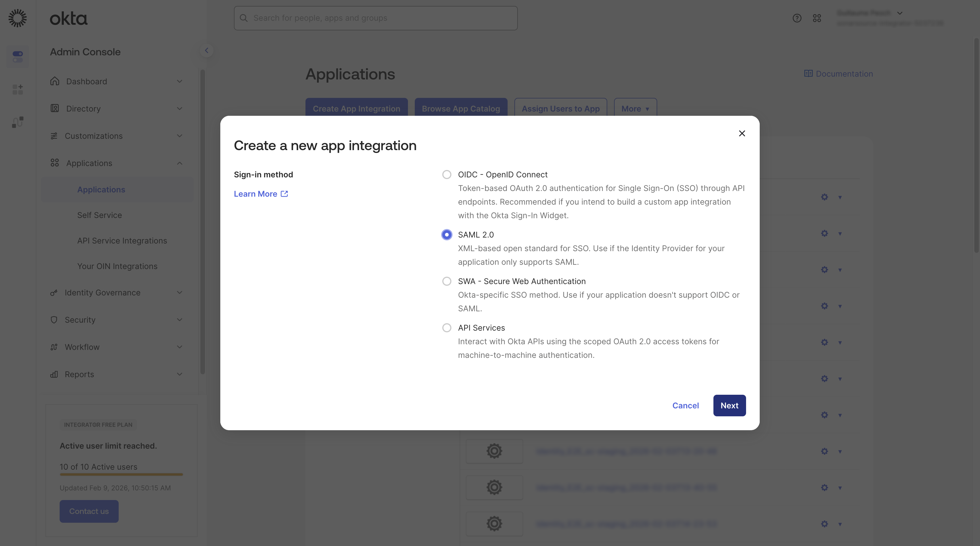Open Self Service submenu item
Image resolution: width=980 pixels, height=546 pixels.
click(x=100, y=215)
